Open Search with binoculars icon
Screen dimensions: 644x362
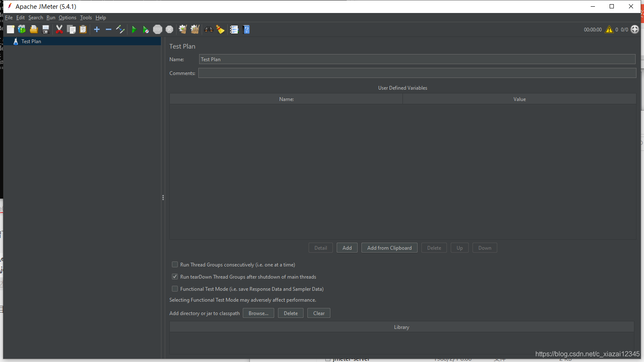[x=208, y=29]
